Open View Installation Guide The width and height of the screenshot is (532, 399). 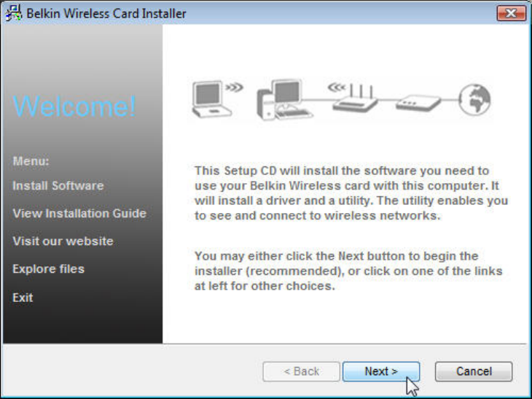pyautogui.click(x=79, y=213)
